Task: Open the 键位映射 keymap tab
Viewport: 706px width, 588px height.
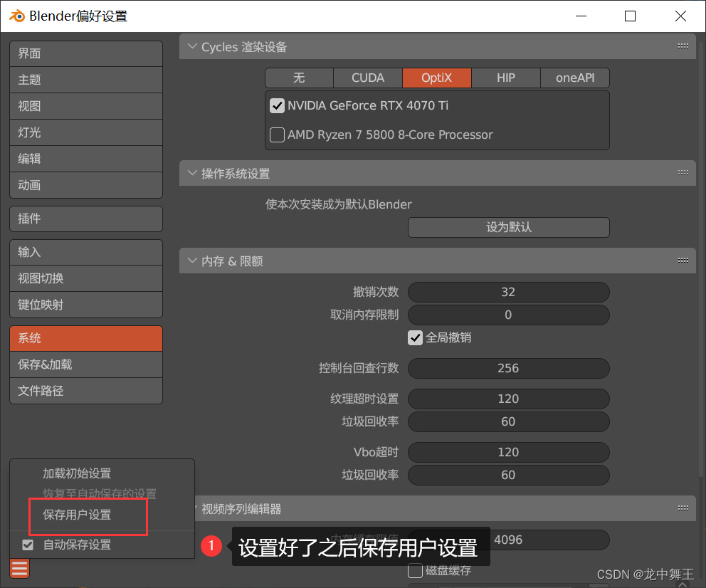Action: point(86,305)
